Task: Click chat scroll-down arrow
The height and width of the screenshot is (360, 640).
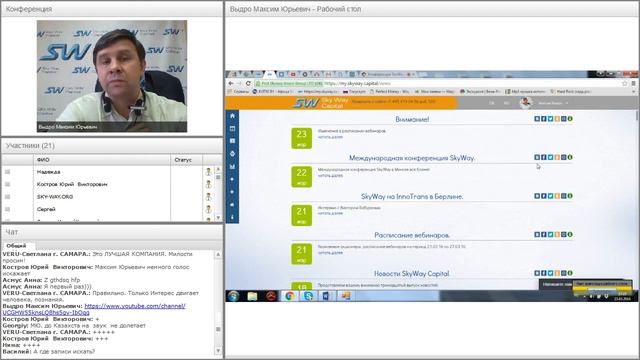Action: 218,351
